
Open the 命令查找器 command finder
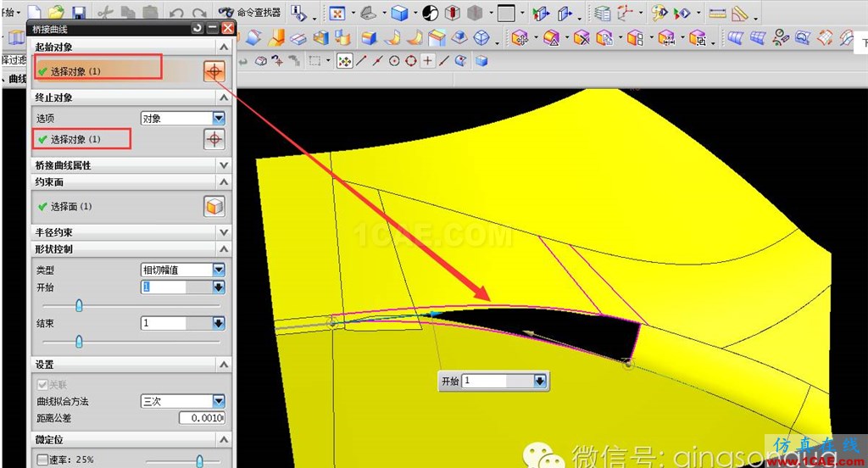(249, 12)
